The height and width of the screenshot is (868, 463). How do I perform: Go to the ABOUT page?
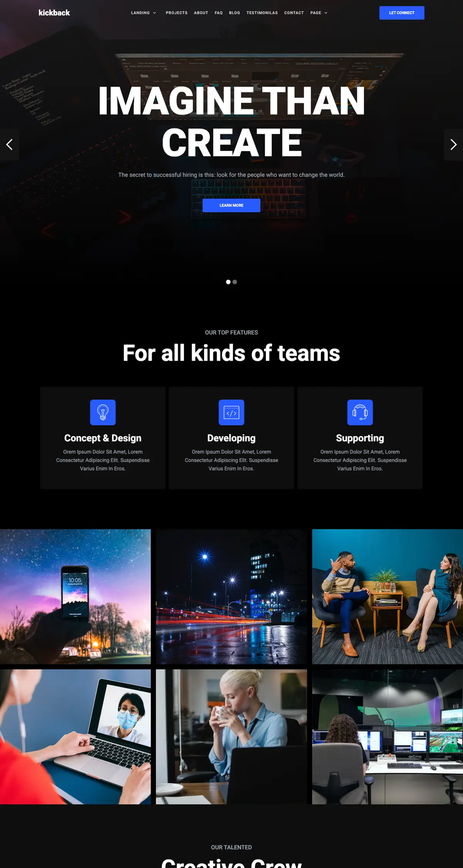tap(201, 13)
